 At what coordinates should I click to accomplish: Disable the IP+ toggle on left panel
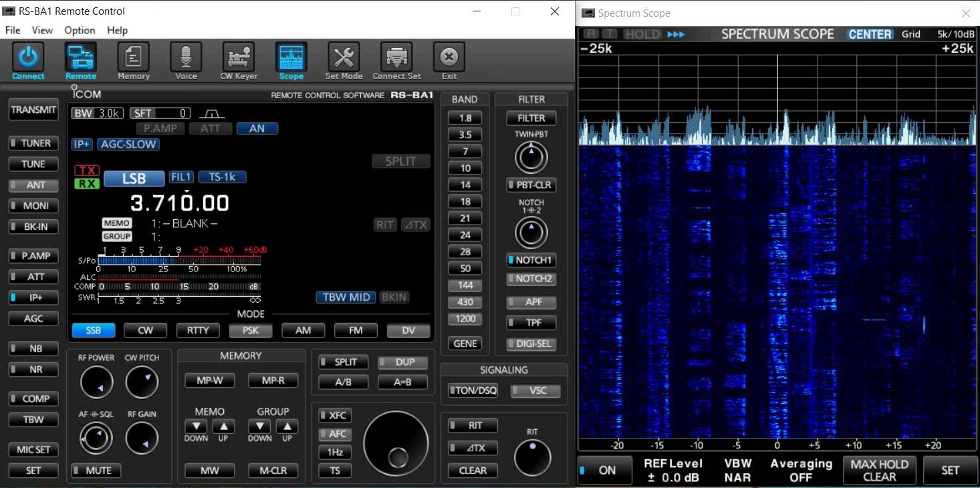(x=33, y=297)
